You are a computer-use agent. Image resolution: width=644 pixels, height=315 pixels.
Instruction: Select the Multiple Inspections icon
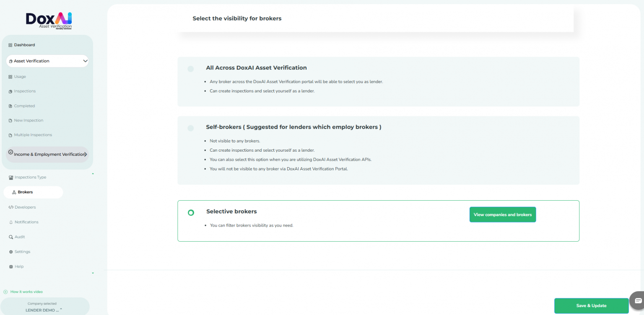coord(10,134)
